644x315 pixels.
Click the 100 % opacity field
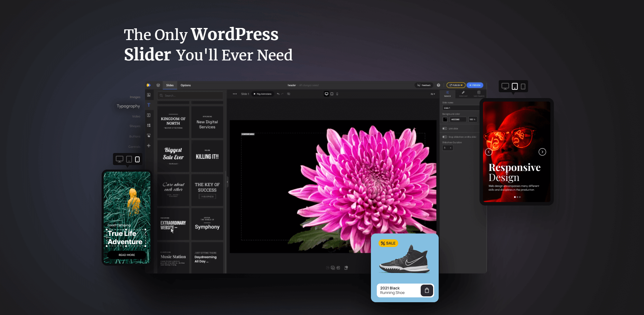coord(473,120)
